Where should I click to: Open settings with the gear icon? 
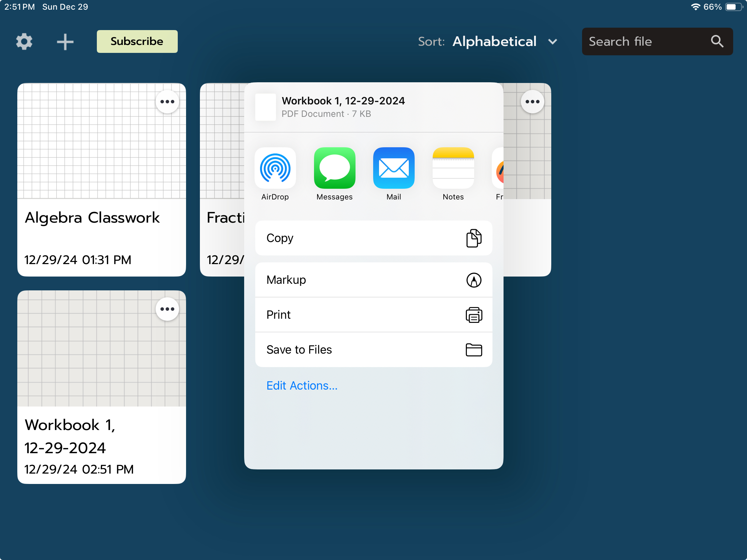(24, 42)
